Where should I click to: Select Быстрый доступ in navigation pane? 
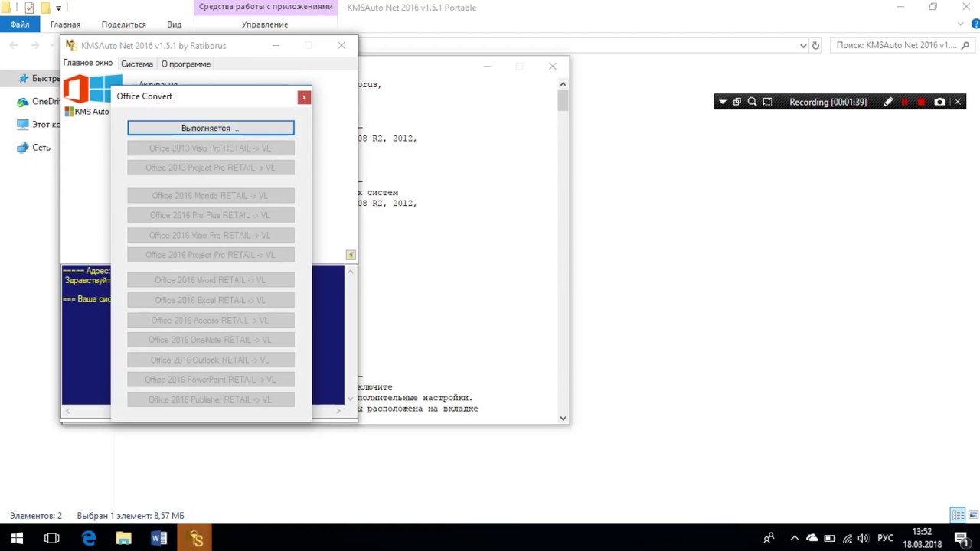pos(39,79)
